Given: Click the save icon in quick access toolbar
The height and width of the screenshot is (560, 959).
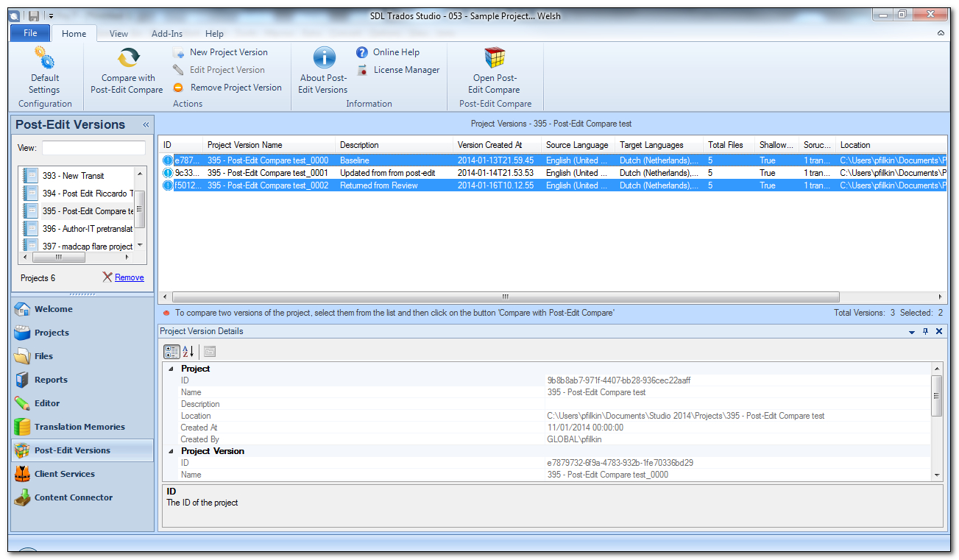Looking at the screenshot, I should (34, 15).
